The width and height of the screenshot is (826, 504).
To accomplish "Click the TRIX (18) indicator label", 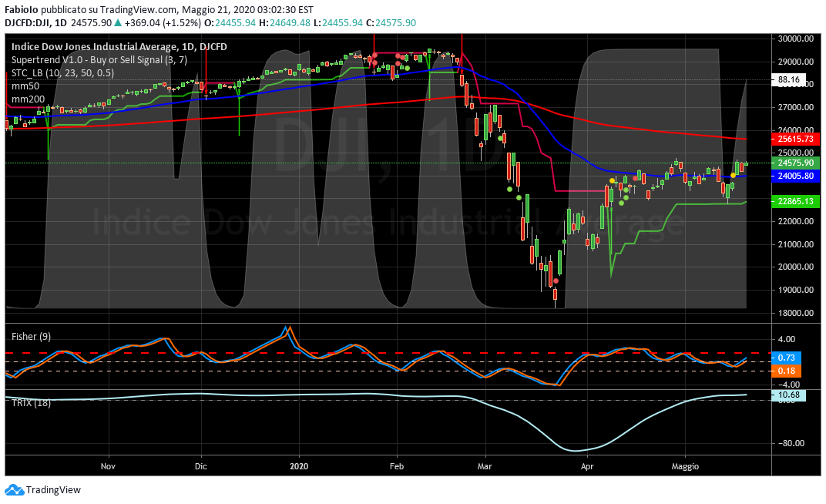I will coord(31,403).
